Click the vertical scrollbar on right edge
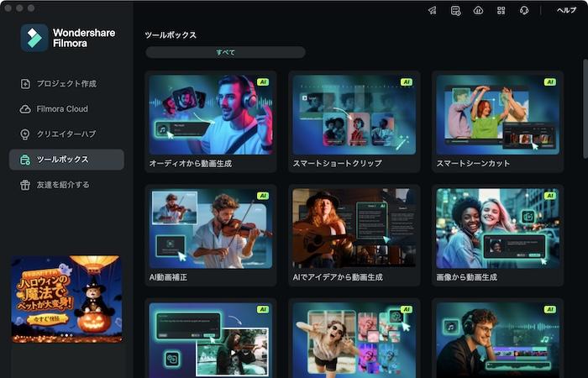 tap(585, 108)
